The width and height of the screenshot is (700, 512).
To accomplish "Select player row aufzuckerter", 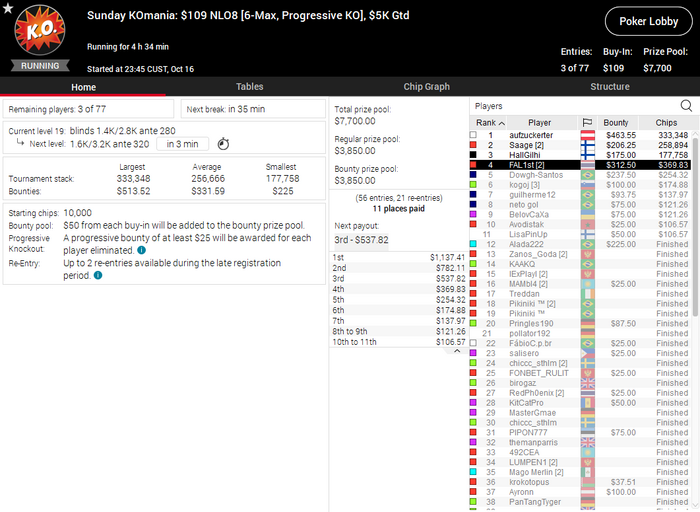I will point(580,135).
